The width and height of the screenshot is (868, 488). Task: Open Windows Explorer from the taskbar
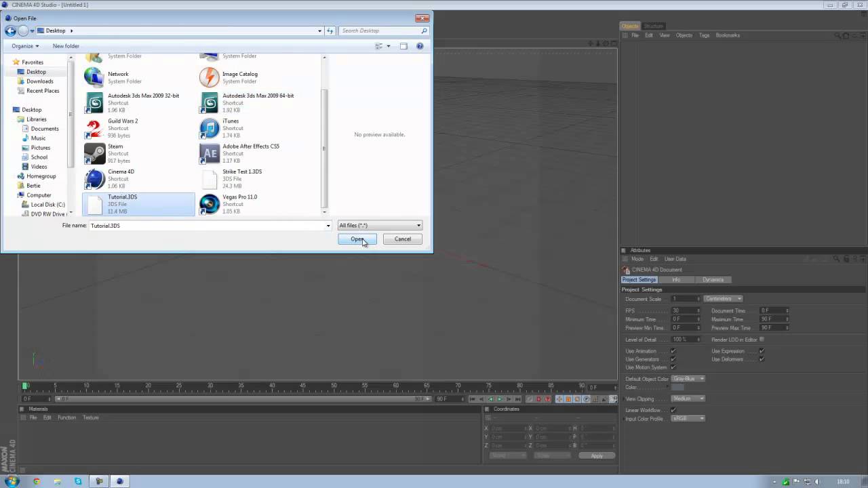coord(58,481)
